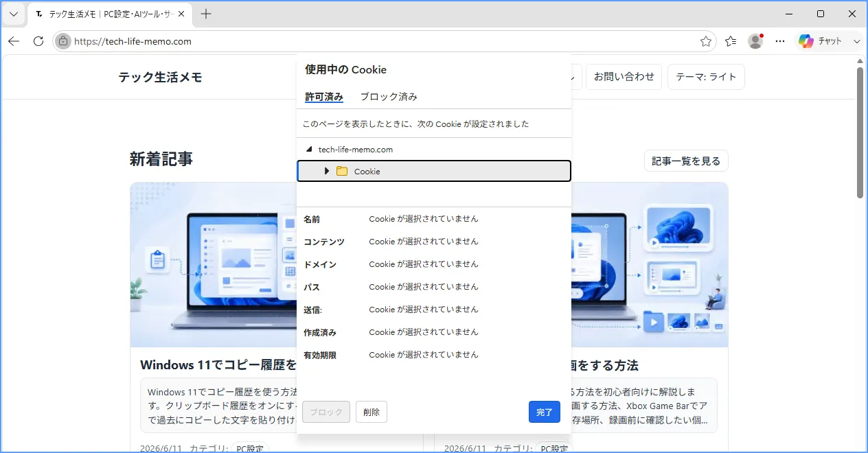Open the favorites list icon
The height and width of the screenshot is (453, 868).
tap(731, 41)
